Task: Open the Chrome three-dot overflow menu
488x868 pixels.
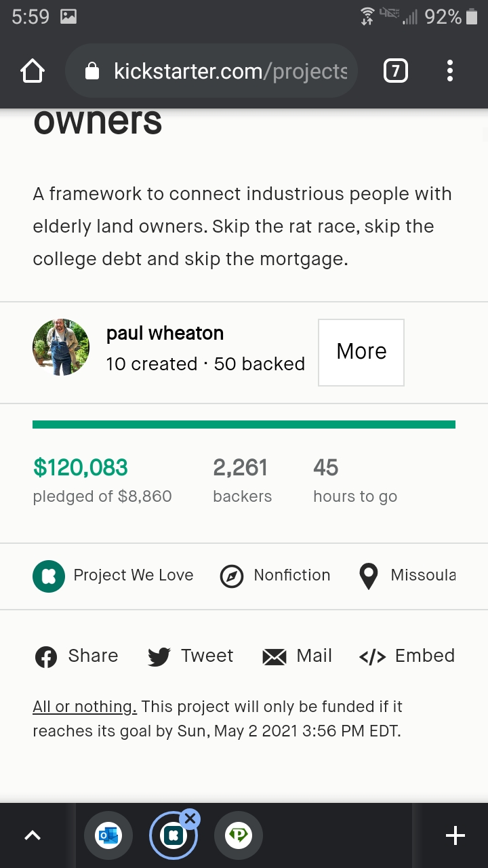Action: (x=450, y=71)
